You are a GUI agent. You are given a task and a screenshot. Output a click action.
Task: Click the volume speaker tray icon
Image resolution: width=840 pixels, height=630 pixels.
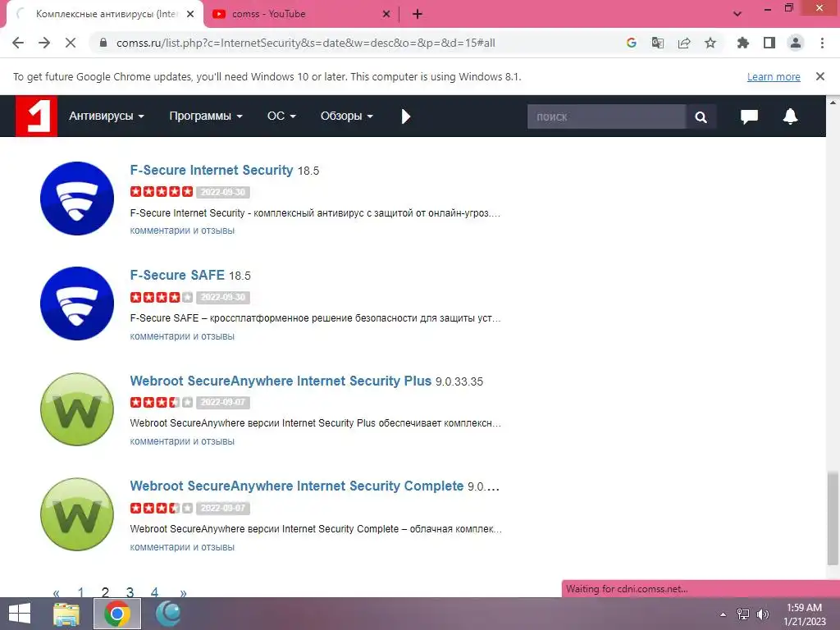coord(763,614)
